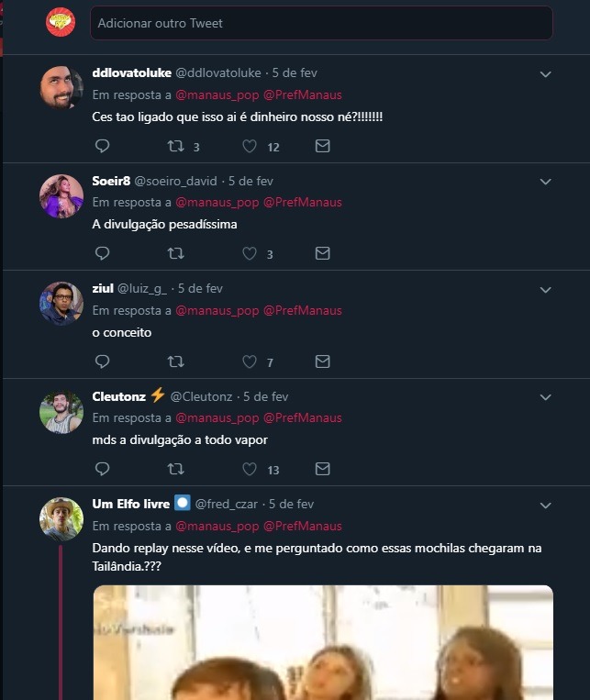Reply to ziul's tweet
The image size is (590, 700).
click(103, 361)
